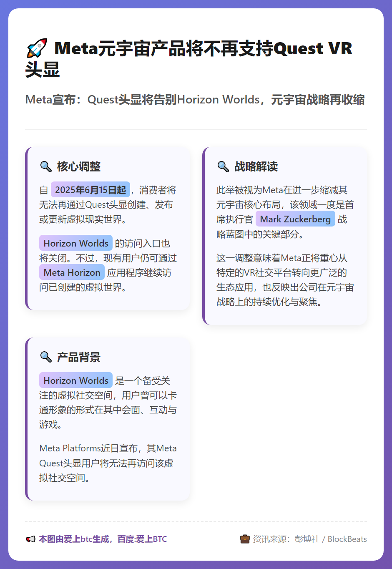Click text 无法再通过Quest头显创建、发布
This screenshot has height=569, width=392.
pyautogui.click(x=106, y=204)
